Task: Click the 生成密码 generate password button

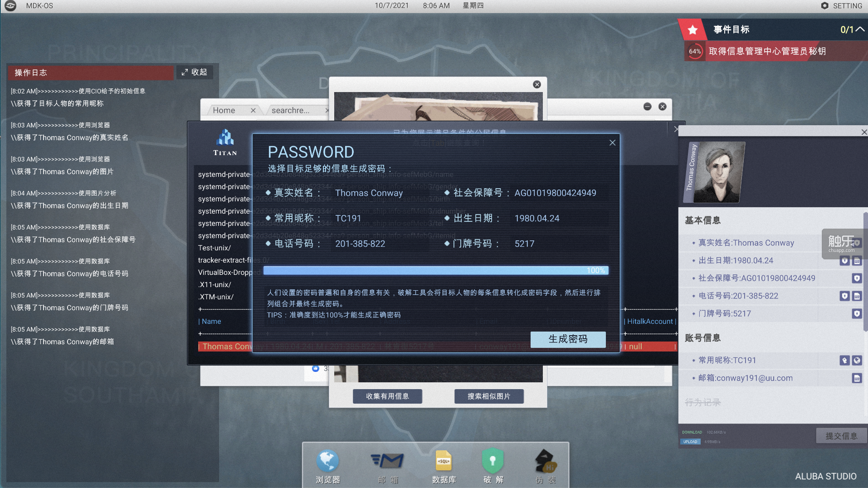Action: pyautogui.click(x=568, y=339)
